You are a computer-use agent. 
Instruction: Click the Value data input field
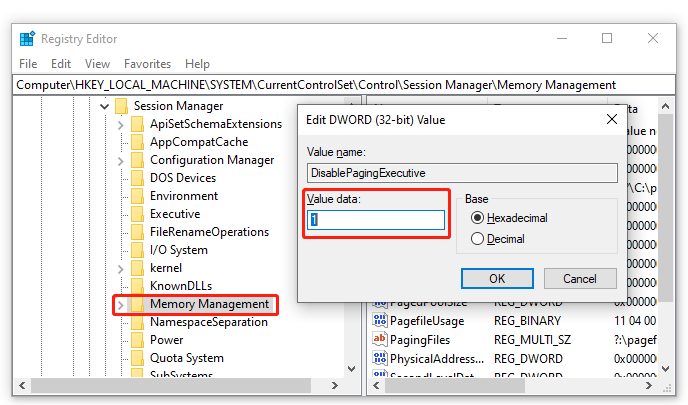pyautogui.click(x=376, y=220)
